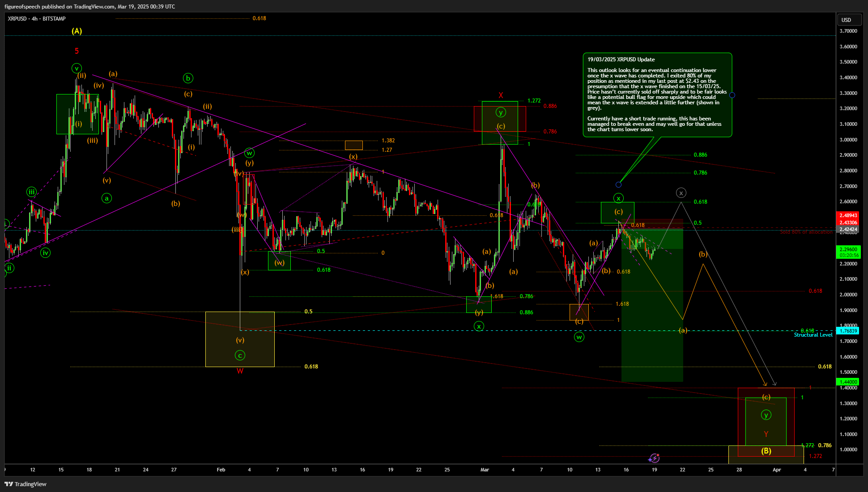868x492 pixels.
Task: Click the TradingView logo
Action: point(26,484)
